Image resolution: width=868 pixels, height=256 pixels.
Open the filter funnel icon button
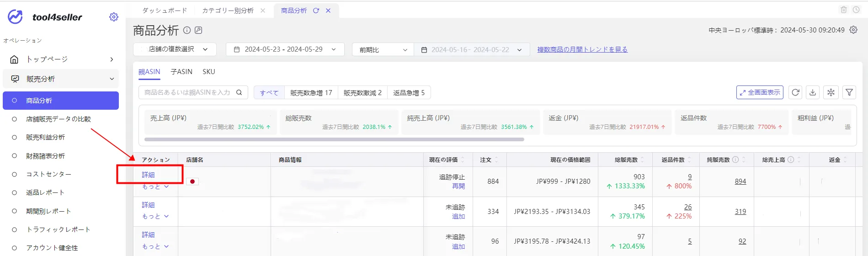point(849,92)
